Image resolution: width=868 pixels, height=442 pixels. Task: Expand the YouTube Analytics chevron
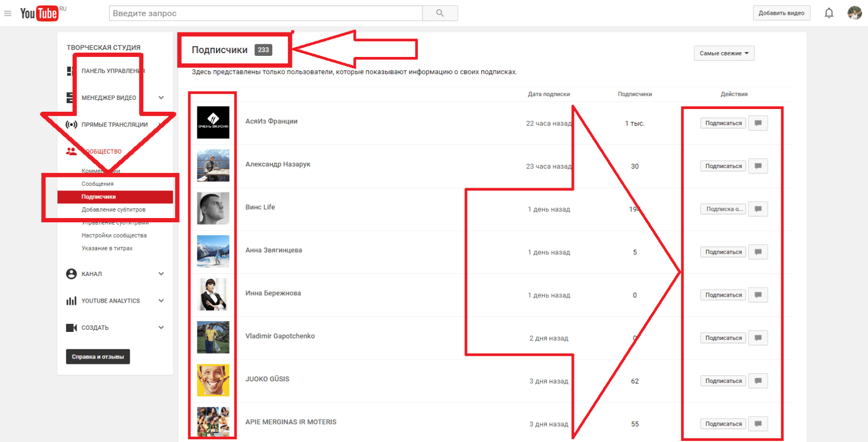point(161,300)
